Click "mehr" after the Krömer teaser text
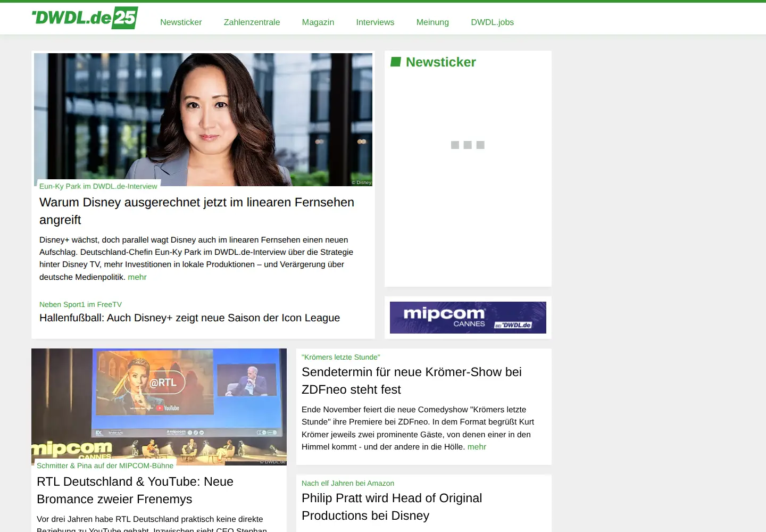This screenshot has width=766, height=532. 477,447
